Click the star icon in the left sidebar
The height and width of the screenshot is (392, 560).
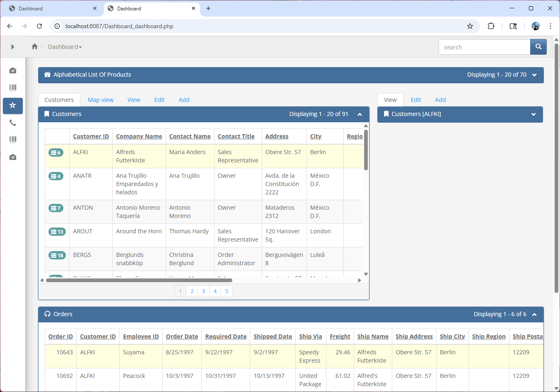pos(13,106)
